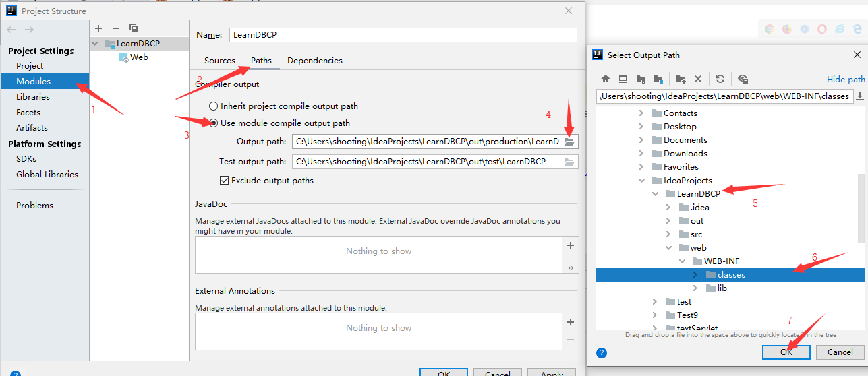868x376 pixels.
Task: Collapse the WEB-INF folder node
Action: point(682,261)
